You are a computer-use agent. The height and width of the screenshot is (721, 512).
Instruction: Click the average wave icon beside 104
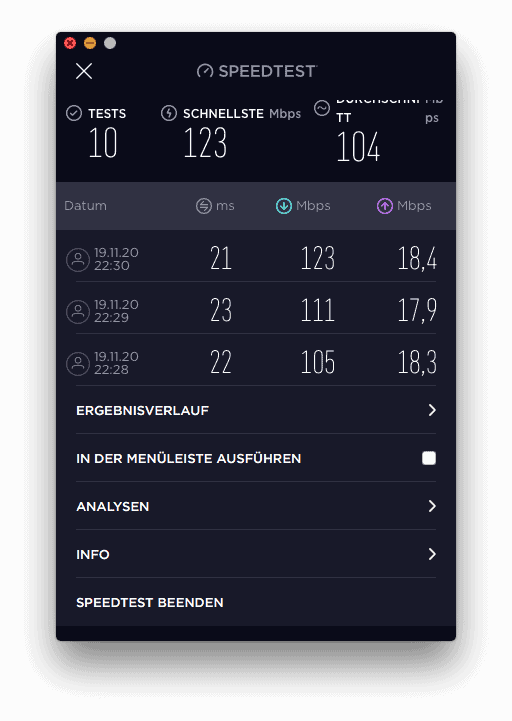tap(322, 109)
